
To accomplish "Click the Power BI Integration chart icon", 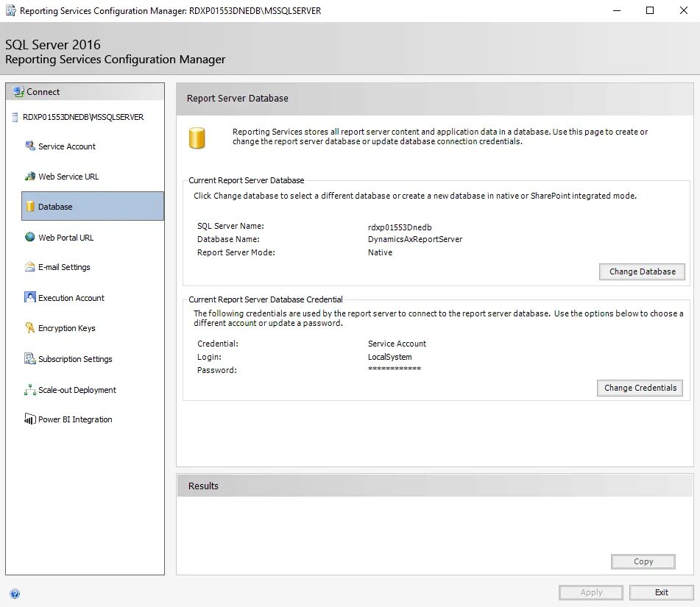I will 30,419.
